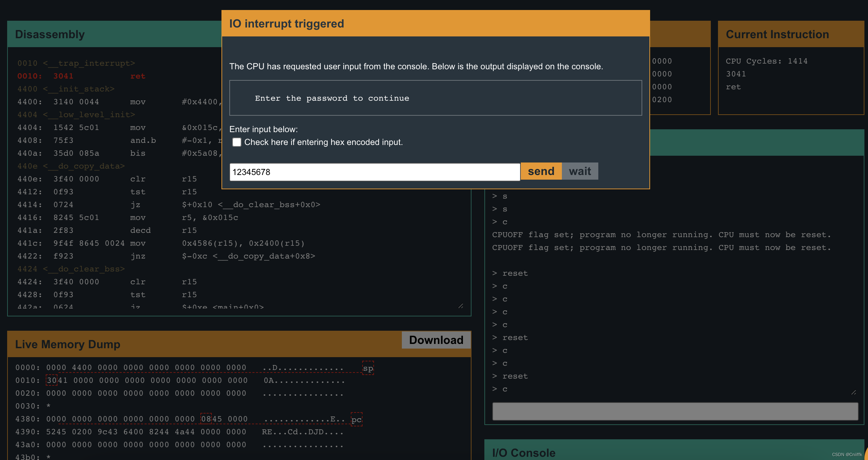Click the <__low_level_init> label line
Viewport: 868px width, 460px height.
tap(76, 115)
